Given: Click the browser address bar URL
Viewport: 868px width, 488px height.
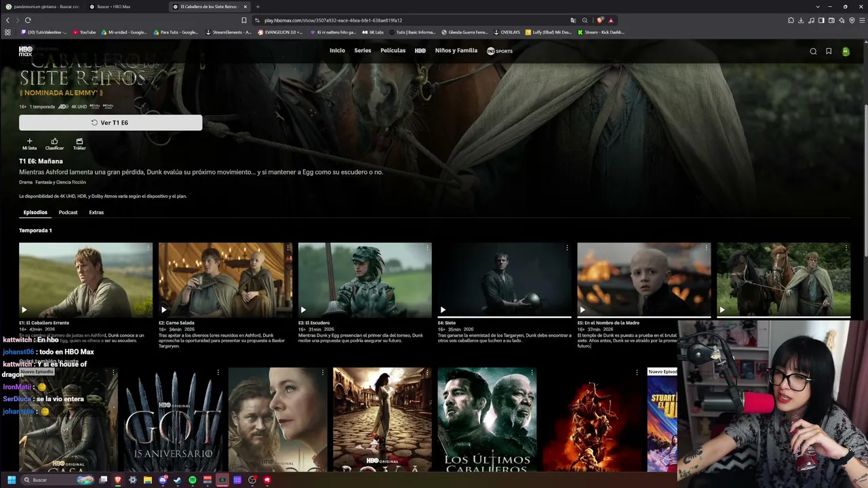Looking at the screenshot, I should coord(333,20).
